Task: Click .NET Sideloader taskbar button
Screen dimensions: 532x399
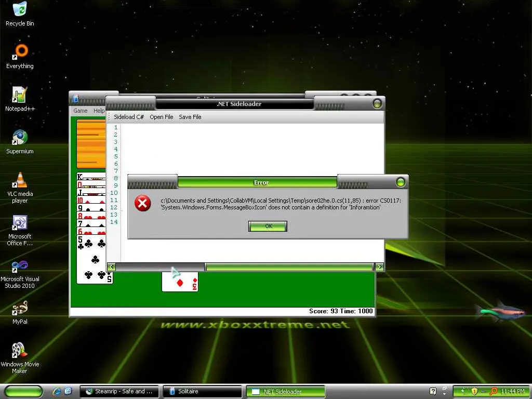Action: [x=285, y=392]
